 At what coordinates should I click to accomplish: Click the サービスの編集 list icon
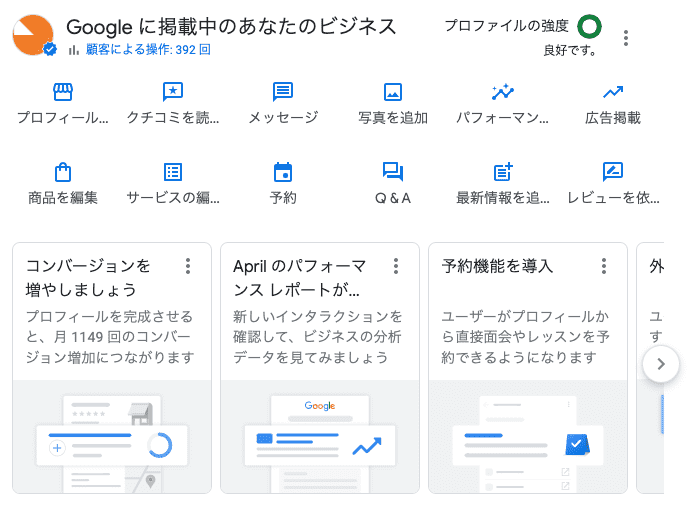[x=173, y=172]
